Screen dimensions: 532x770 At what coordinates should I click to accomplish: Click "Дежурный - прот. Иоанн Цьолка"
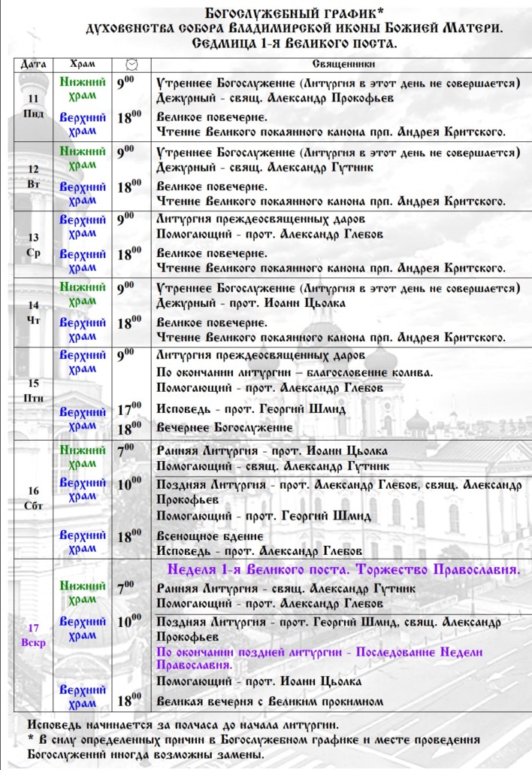click(x=251, y=303)
